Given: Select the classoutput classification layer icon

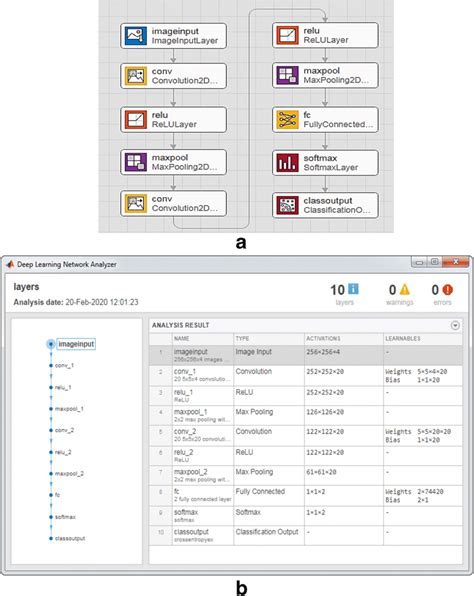Looking at the screenshot, I should (x=287, y=205).
